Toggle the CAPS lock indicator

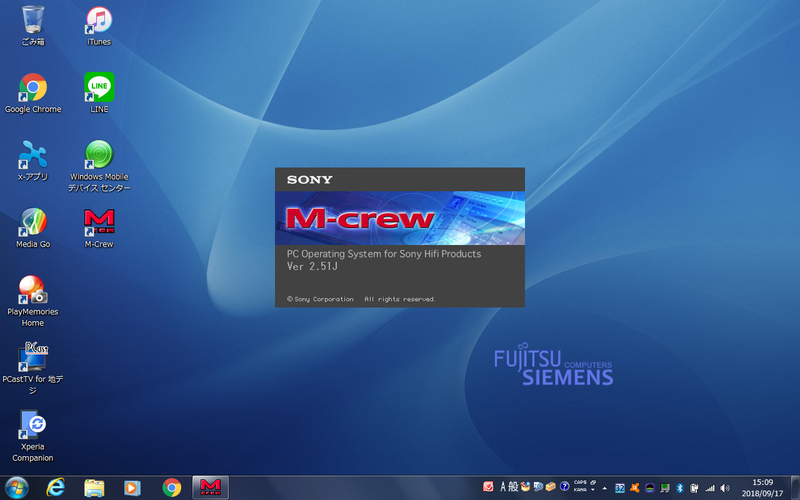pyautogui.click(x=580, y=482)
